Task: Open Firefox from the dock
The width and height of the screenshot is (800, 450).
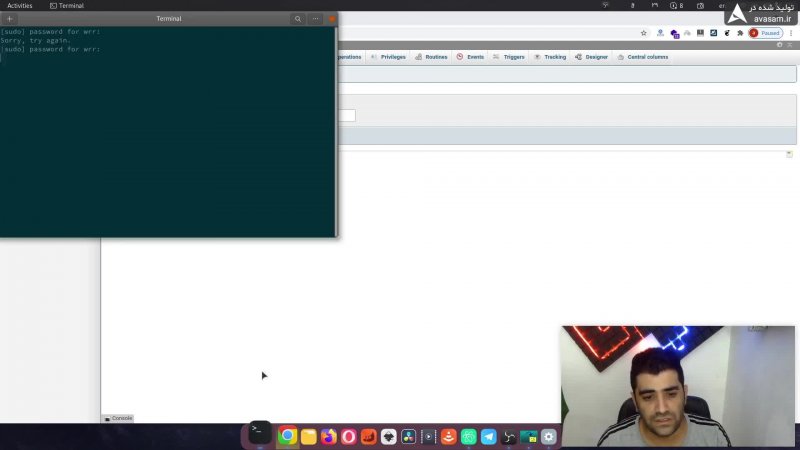Action: [x=328, y=436]
